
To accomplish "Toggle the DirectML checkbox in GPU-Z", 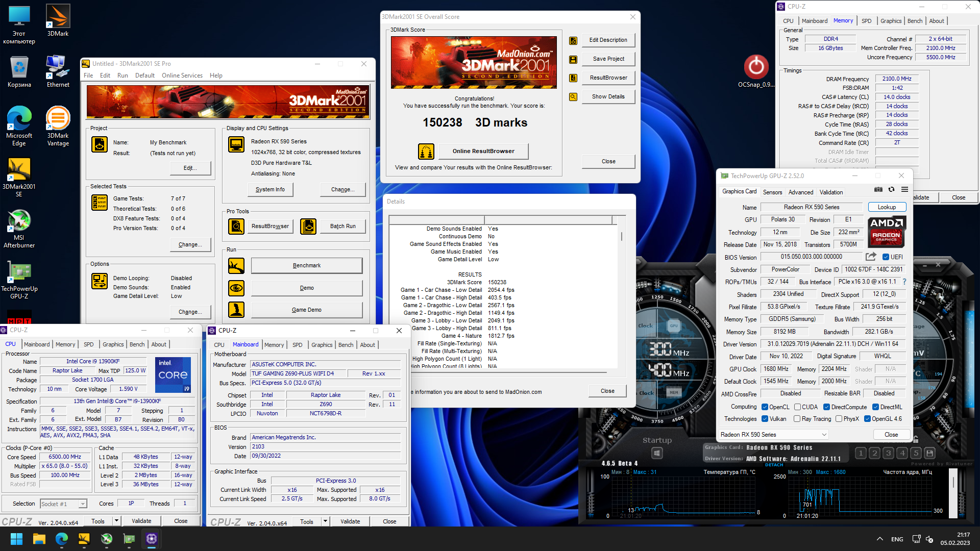I will (875, 407).
